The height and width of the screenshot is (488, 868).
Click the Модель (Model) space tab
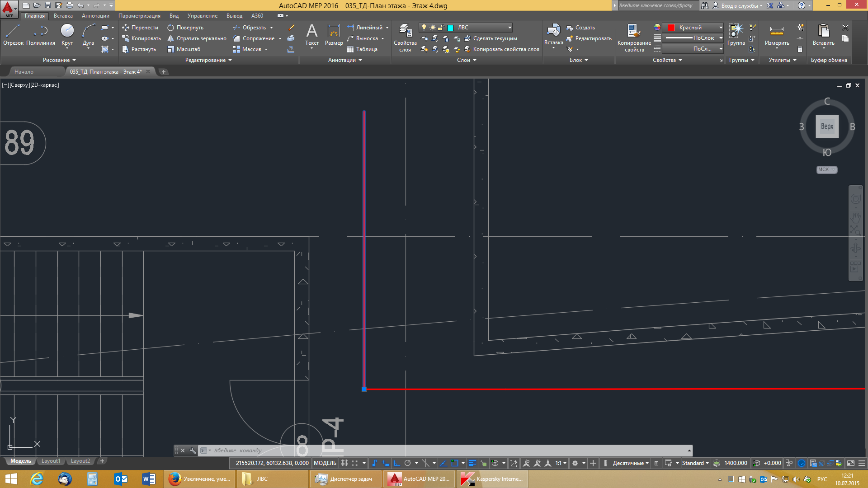[x=20, y=460]
